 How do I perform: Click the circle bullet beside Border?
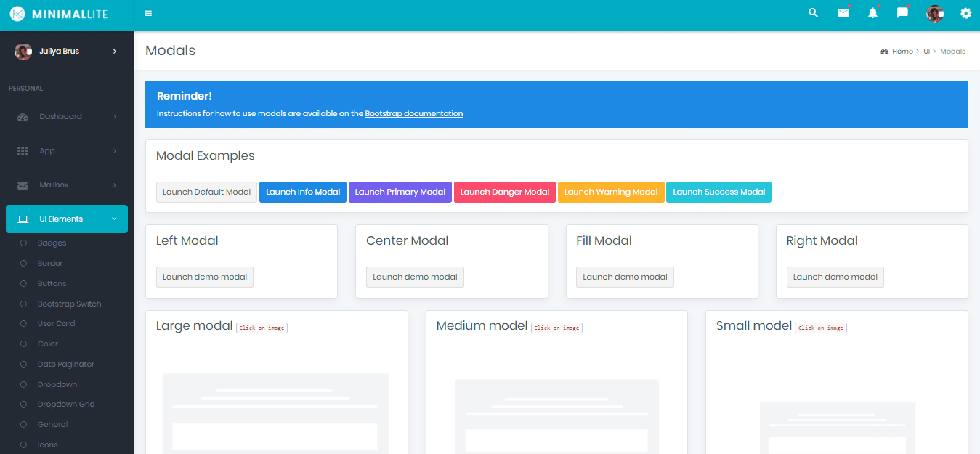coord(23,264)
